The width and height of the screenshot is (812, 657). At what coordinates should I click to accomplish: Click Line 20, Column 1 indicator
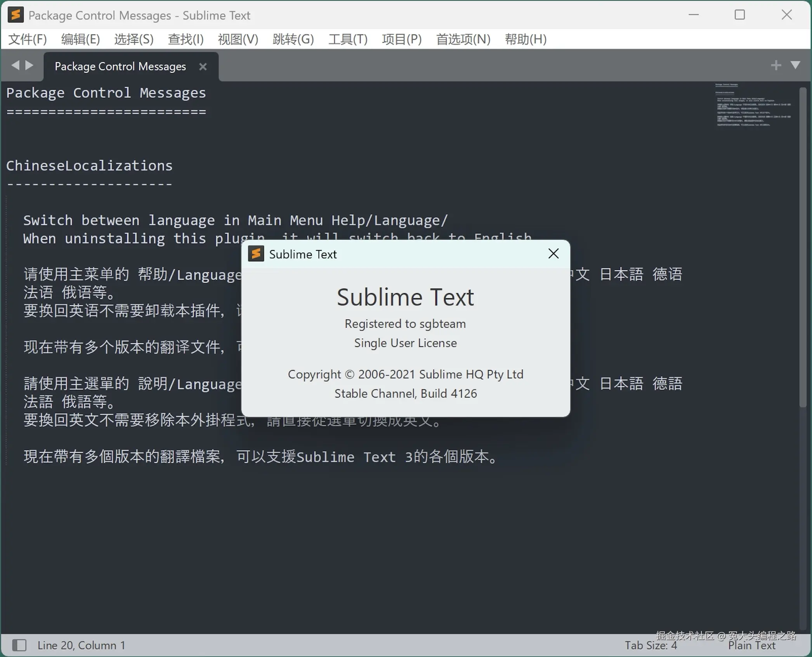(81, 645)
